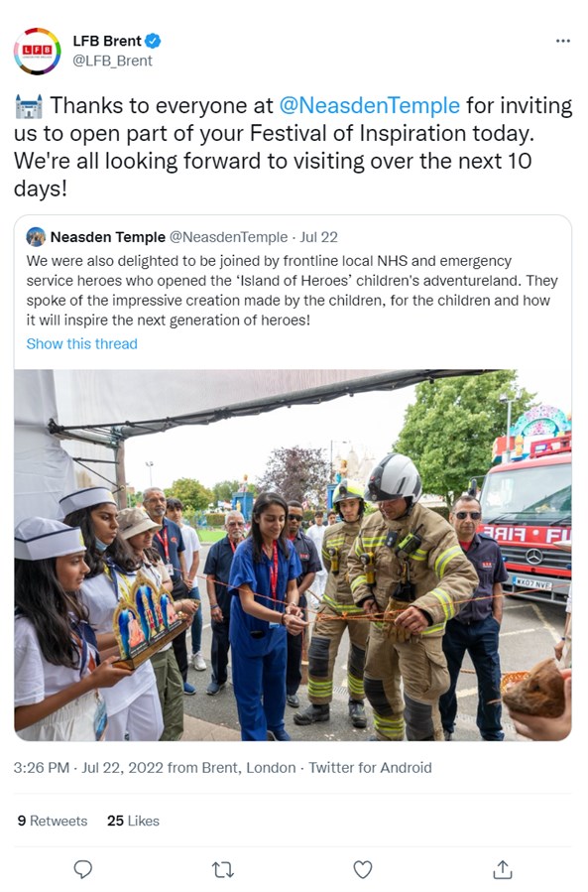Click the share upload icon

(x=503, y=869)
